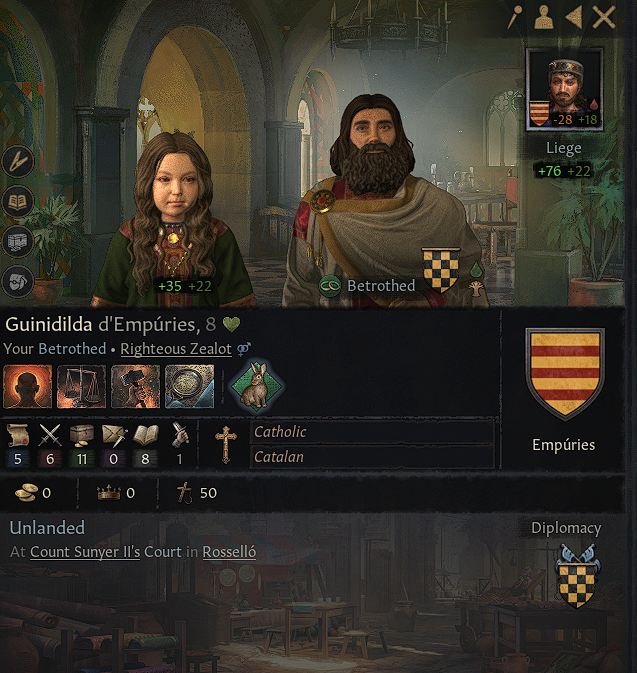Open the quill interaction icon on left sidebar
The height and width of the screenshot is (673, 637).
click(x=18, y=161)
